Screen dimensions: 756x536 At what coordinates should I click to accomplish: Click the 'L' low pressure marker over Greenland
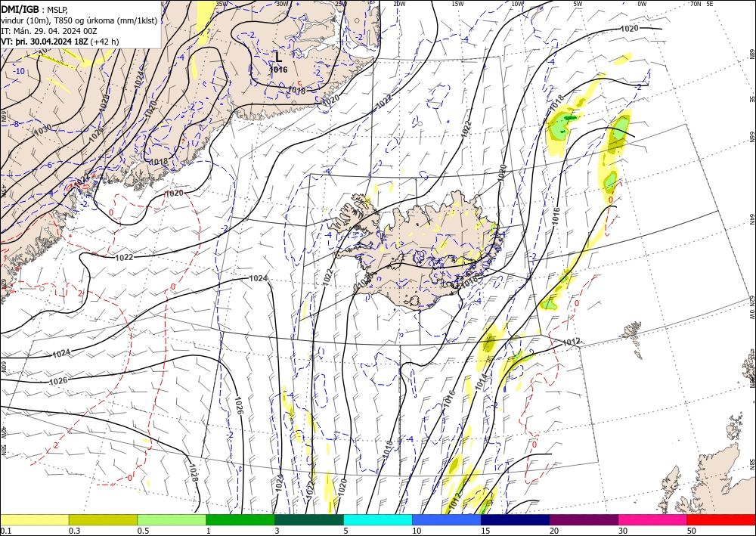tap(278, 57)
